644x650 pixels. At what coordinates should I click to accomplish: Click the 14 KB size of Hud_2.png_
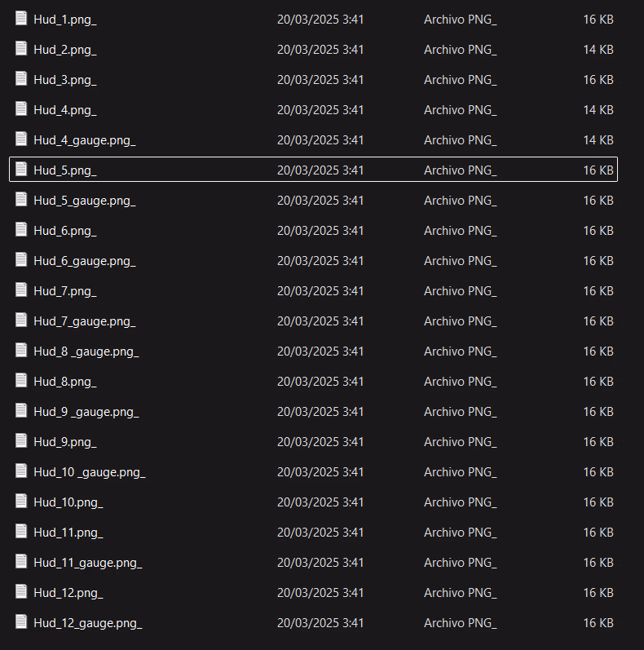point(598,50)
